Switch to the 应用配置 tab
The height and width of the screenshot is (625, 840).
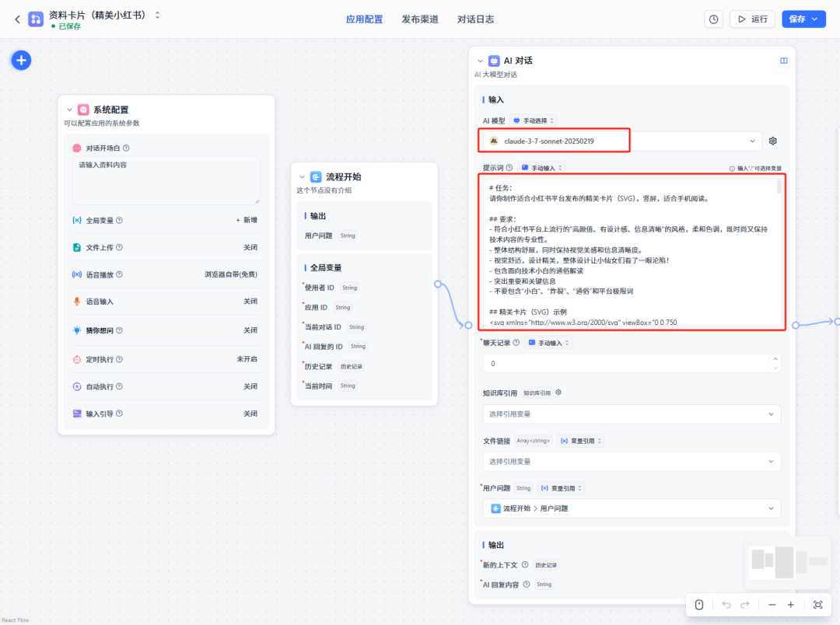(x=364, y=19)
